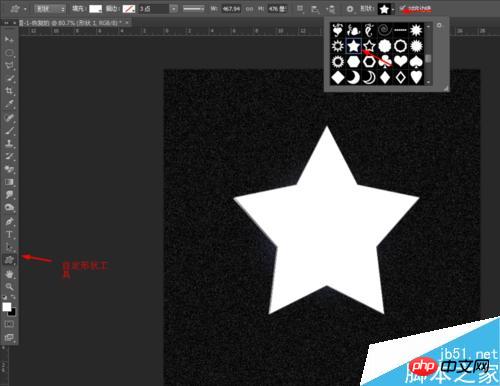The height and width of the screenshot is (386, 500).
Task: Open path operations icon in options bar
Action: click(300, 9)
